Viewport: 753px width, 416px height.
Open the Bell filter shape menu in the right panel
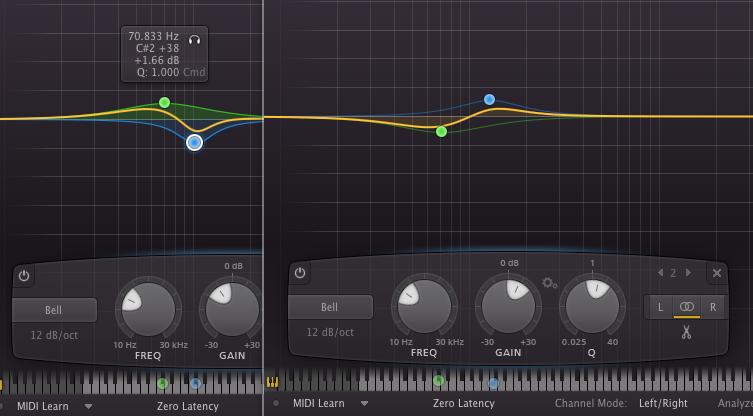point(330,307)
